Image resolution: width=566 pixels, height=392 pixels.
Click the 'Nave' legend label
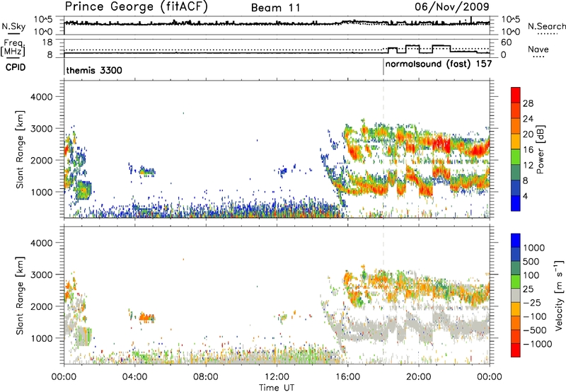(538, 50)
